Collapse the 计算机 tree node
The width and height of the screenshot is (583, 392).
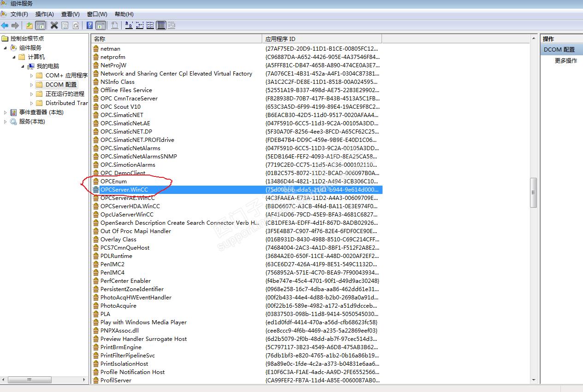(x=14, y=57)
